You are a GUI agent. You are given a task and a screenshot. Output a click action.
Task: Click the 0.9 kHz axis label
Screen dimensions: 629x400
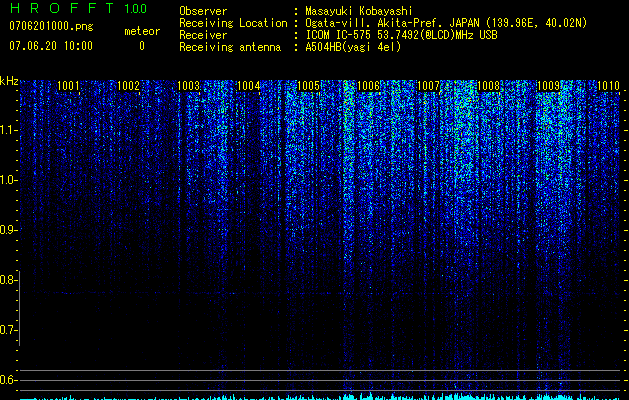(8, 230)
